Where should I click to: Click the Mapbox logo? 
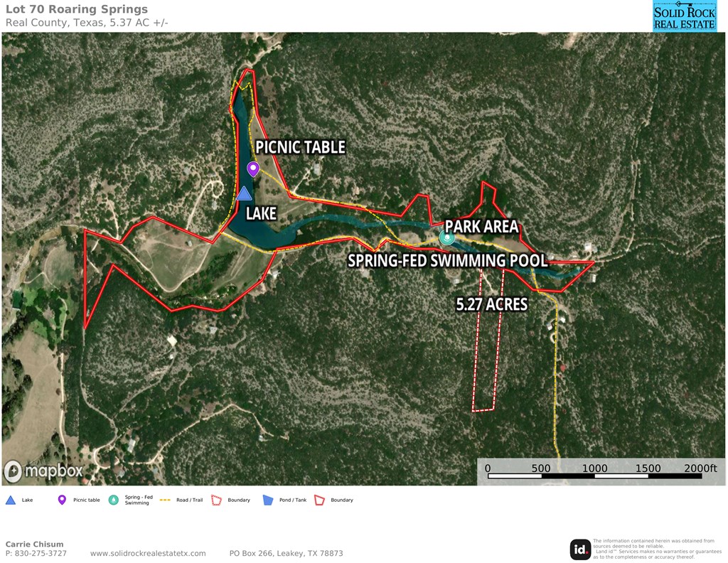click(x=44, y=471)
